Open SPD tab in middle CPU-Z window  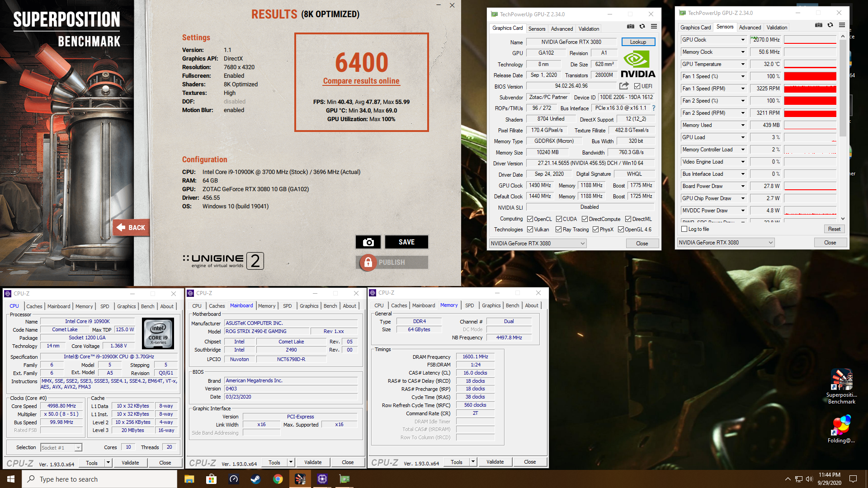pyautogui.click(x=287, y=306)
